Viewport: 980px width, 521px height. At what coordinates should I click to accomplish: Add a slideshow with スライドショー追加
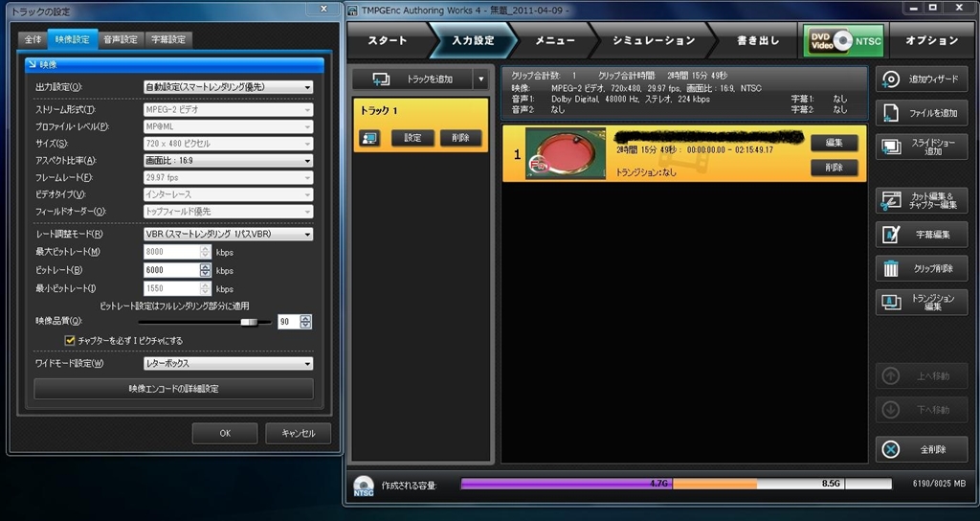(922, 147)
